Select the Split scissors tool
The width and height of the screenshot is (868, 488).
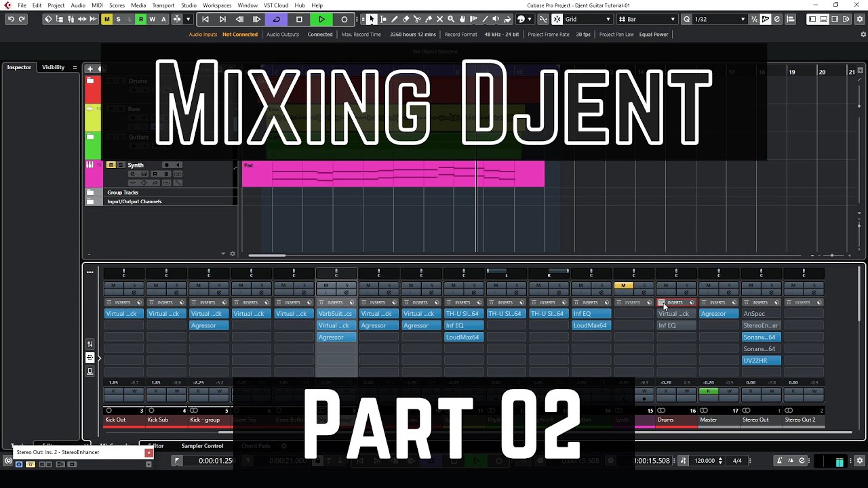click(417, 19)
